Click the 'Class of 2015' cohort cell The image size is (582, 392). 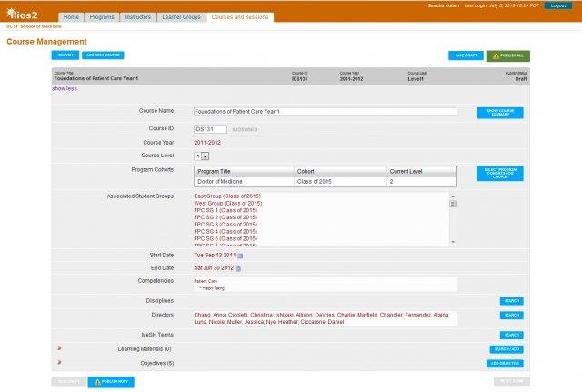click(340, 182)
